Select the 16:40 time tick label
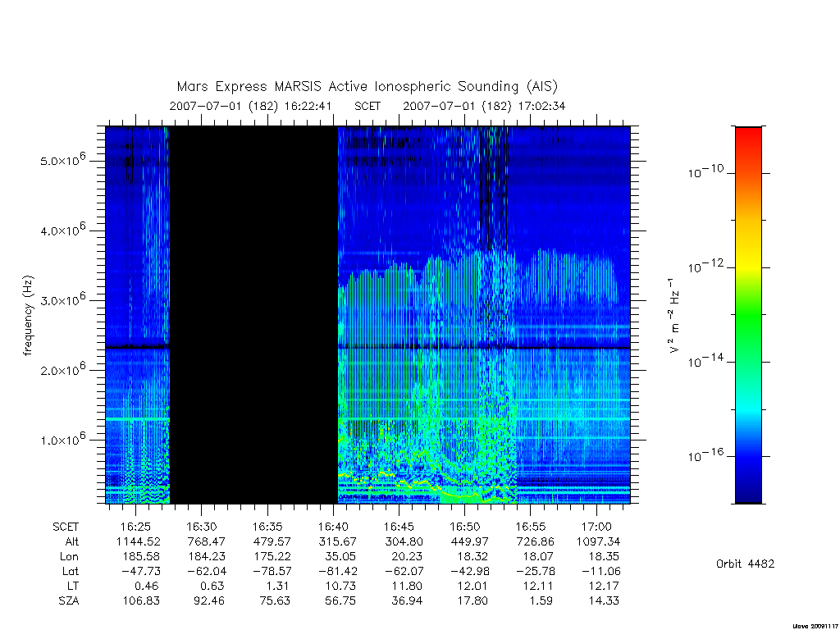 pos(333,527)
